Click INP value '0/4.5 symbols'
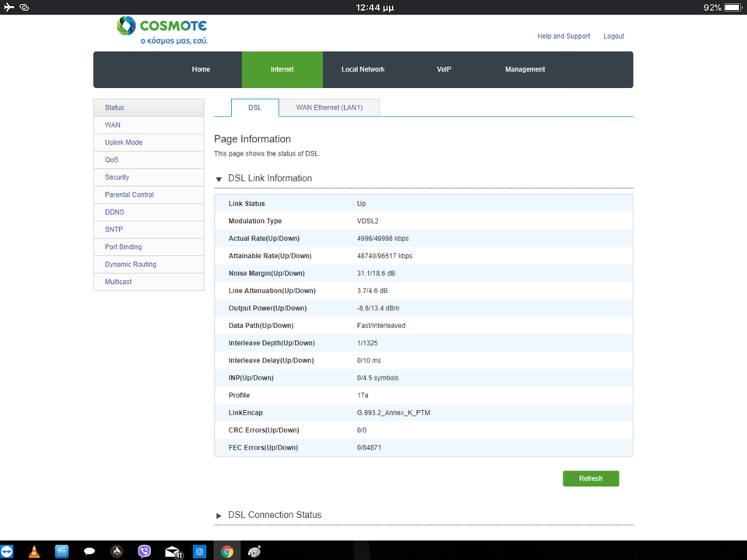 point(377,378)
